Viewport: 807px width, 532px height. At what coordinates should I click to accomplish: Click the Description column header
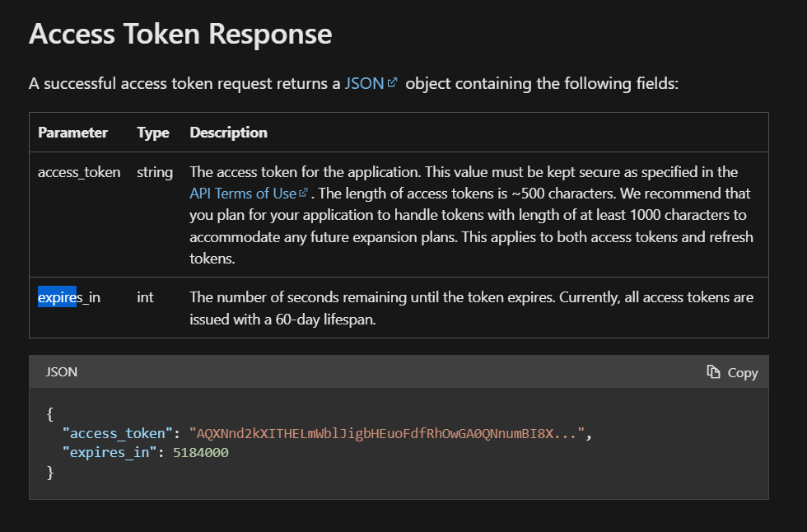click(x=229, y=133)
